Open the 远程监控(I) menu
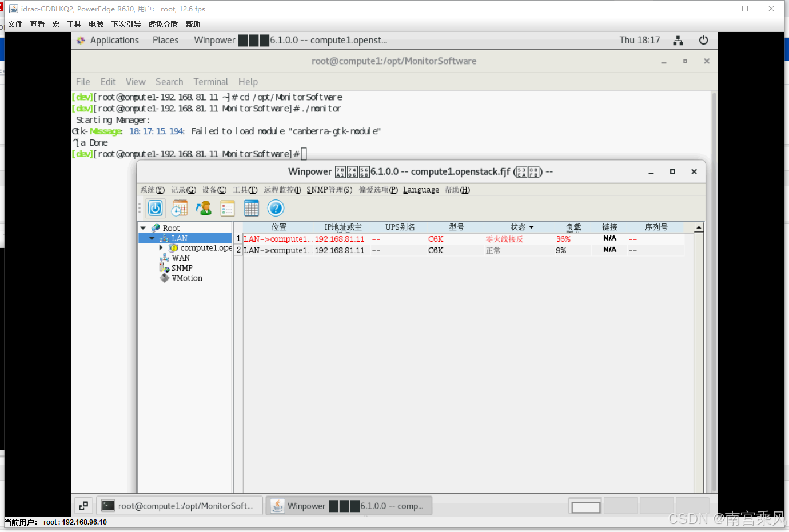 click(282, 190)
